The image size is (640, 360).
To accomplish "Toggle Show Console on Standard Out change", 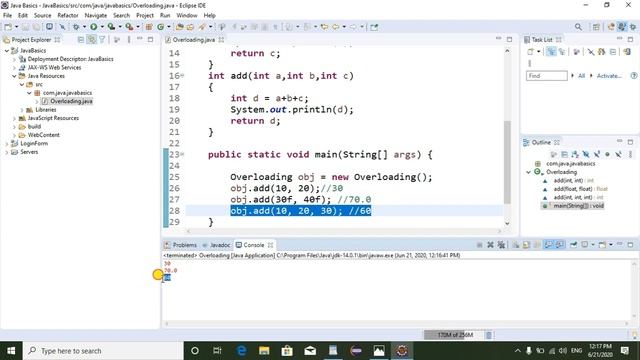I will (549, 245).
